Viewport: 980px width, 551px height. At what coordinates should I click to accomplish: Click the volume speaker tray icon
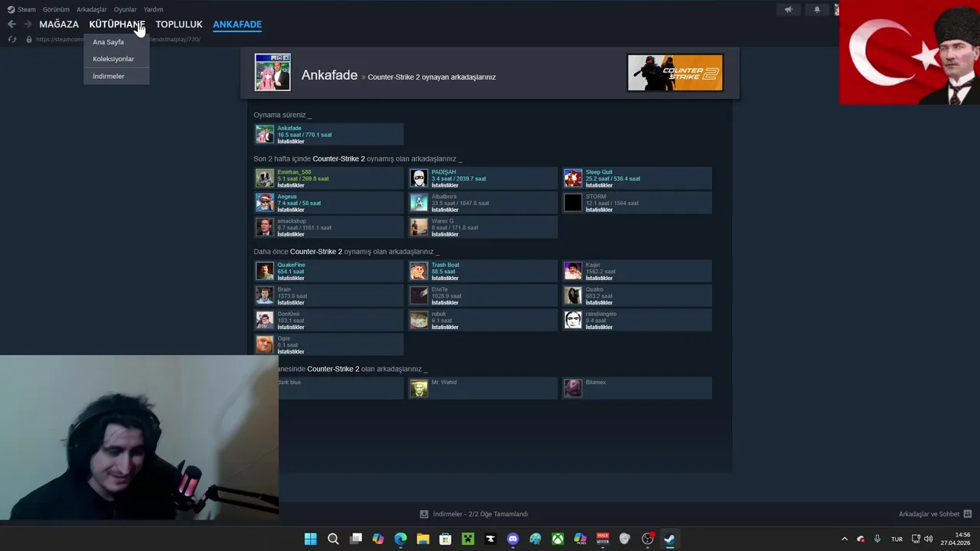point(929,539)
